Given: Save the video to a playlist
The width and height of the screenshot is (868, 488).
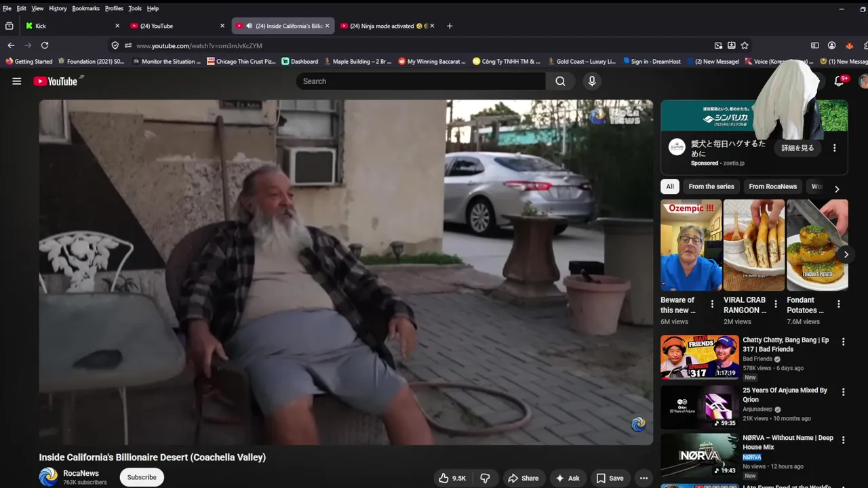Looking at the screenshot, I should click(x=610, y=478).
